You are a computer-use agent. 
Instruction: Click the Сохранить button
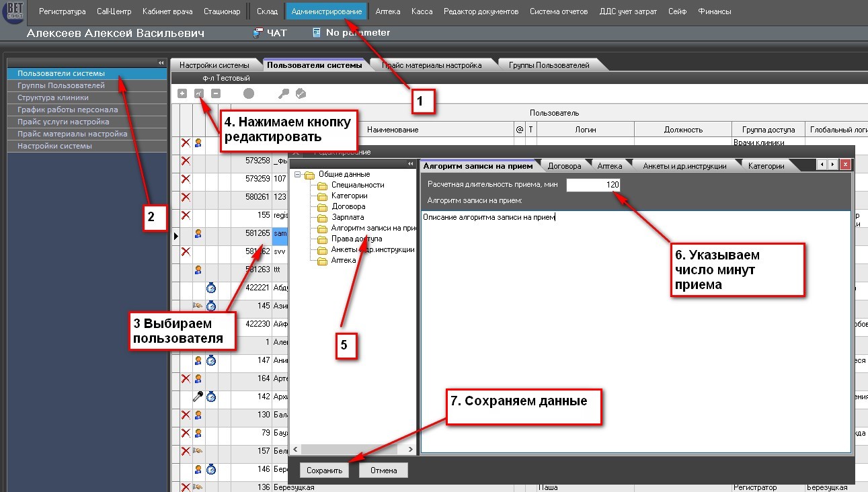point(324,470)
